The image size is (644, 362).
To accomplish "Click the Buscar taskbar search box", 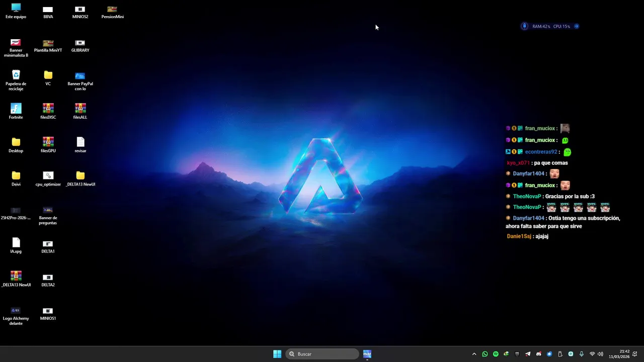I will [x=322, y=354].
